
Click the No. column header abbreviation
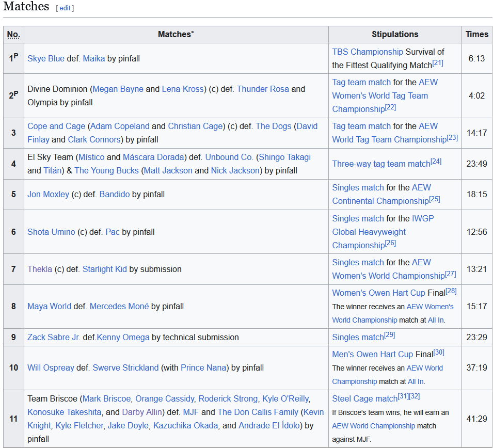[13, 34]
